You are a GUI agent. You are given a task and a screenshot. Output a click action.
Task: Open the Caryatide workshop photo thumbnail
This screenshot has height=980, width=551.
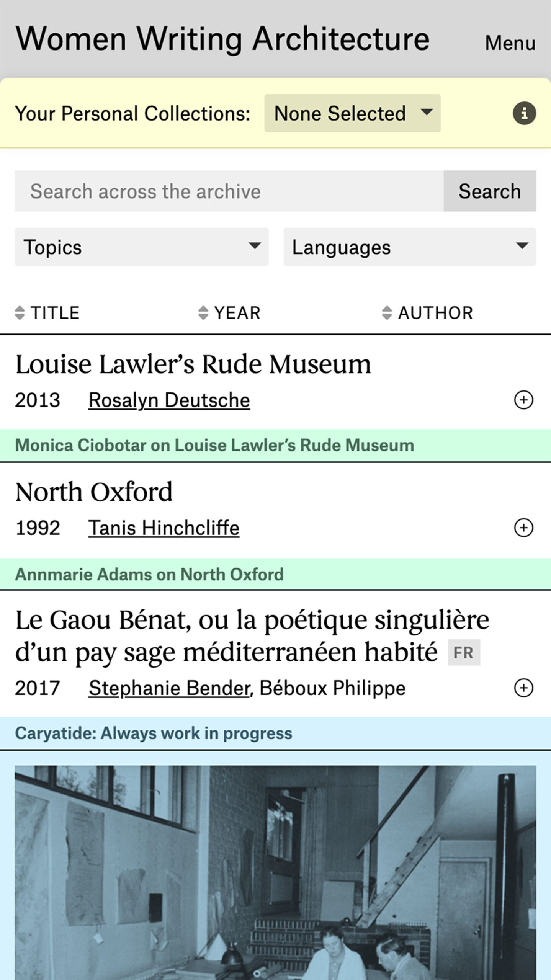[275, 873]
